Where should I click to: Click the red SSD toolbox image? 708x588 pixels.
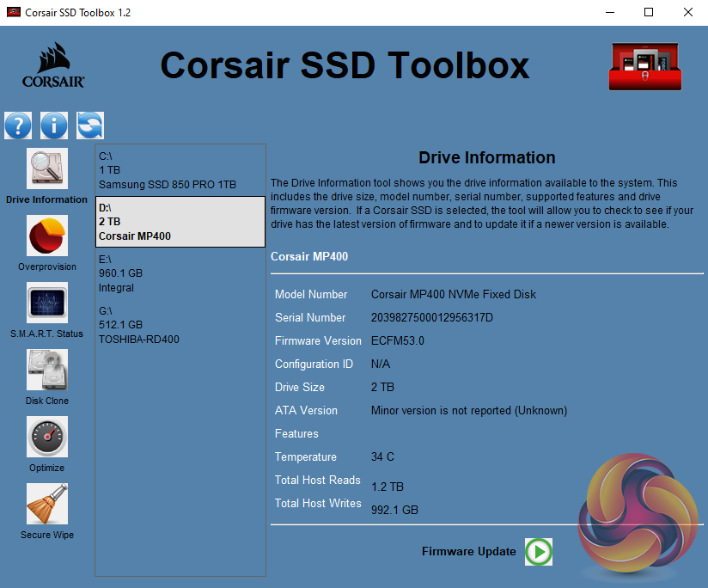[x=644, y=66]
